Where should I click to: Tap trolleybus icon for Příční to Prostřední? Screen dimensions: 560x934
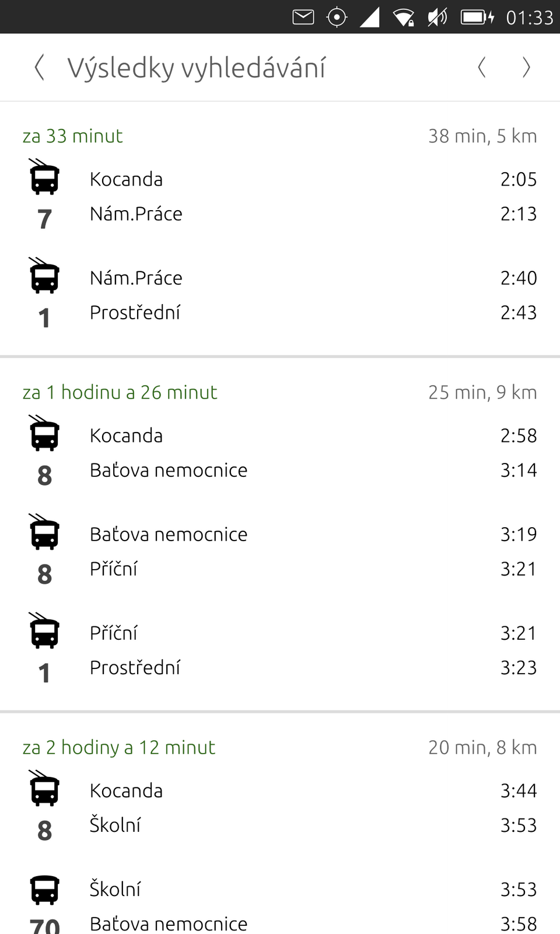44,630
